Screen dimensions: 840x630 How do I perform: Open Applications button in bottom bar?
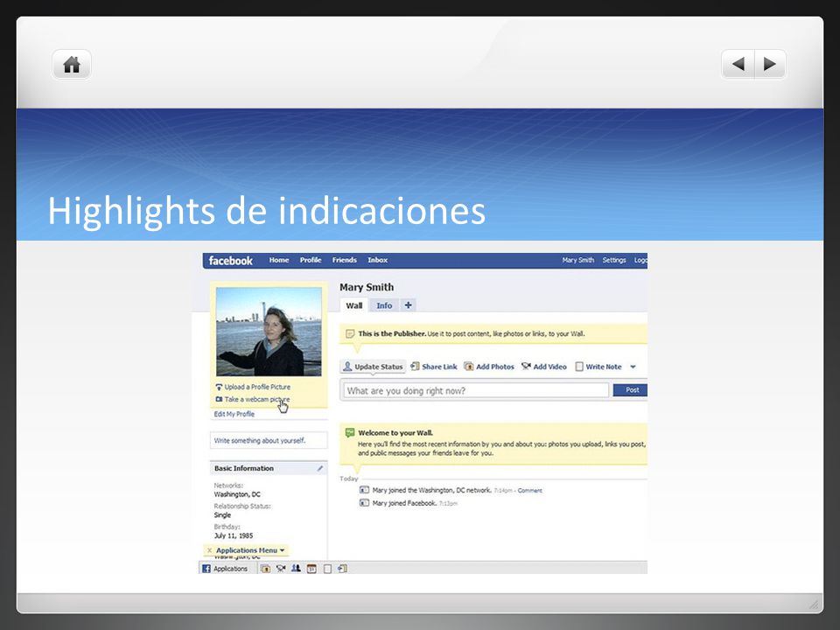pyautogui.click(x=225, y=569)
